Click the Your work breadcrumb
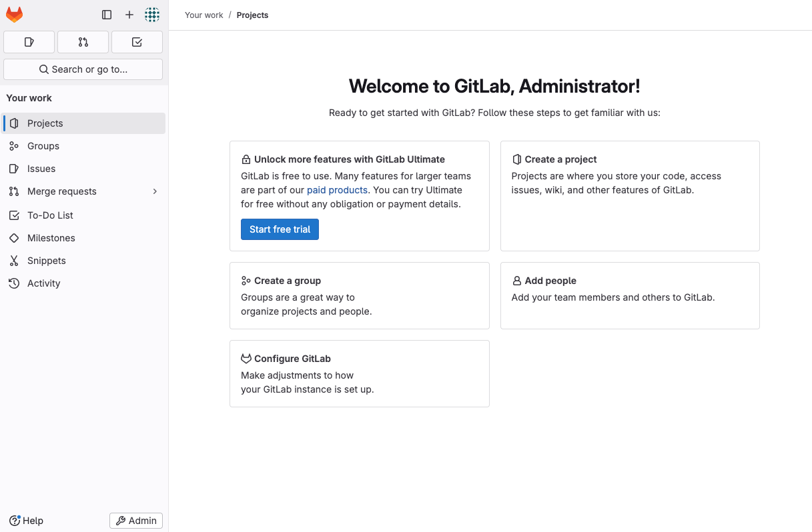Viewport: 812px width, 532px height. coord(204,15)
